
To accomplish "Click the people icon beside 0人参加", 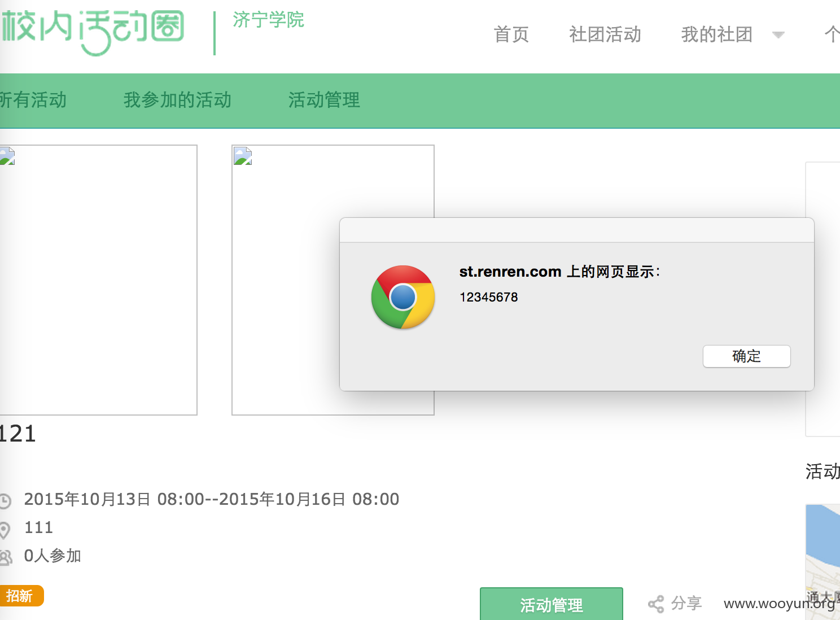I will point(6,558).
